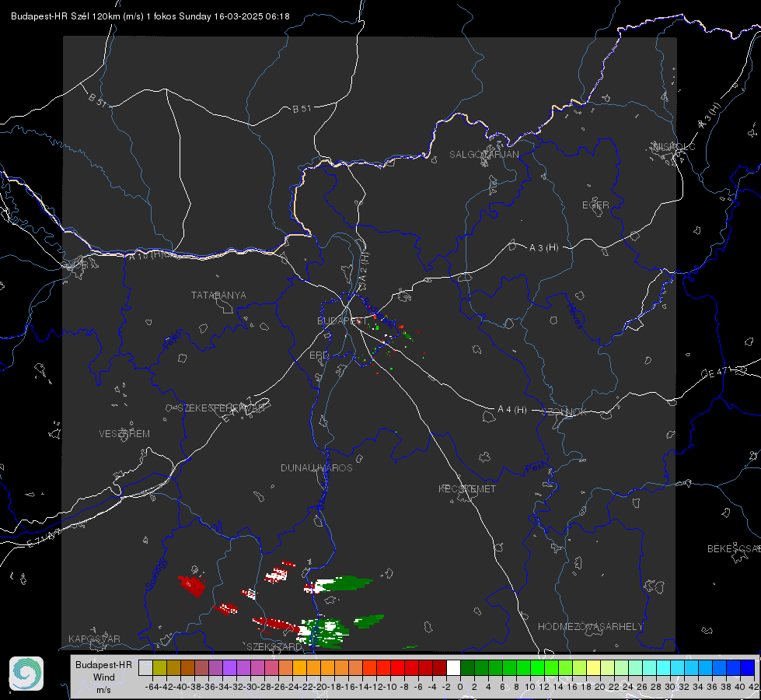Viewport: 761px width, 700px height.
Task: Click the long green echo east of the Danube
Action: point(346,583)
